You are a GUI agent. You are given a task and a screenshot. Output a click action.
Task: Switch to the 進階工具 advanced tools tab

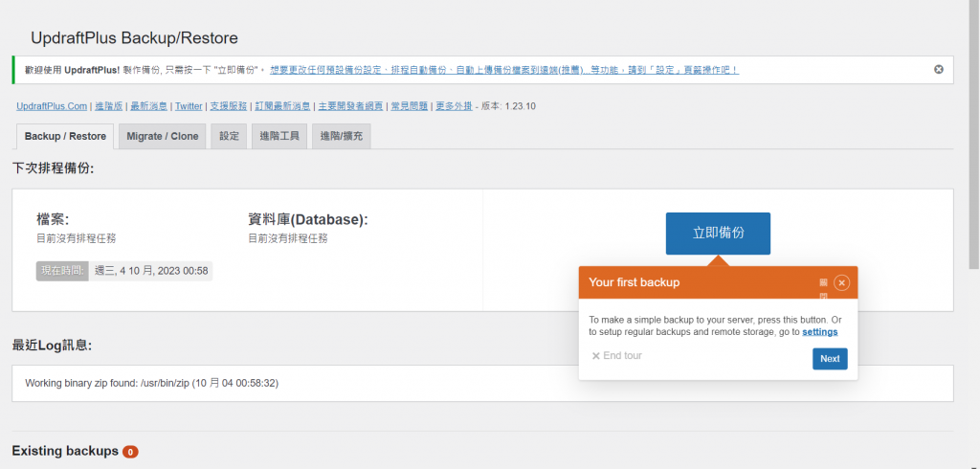[279, 136]
